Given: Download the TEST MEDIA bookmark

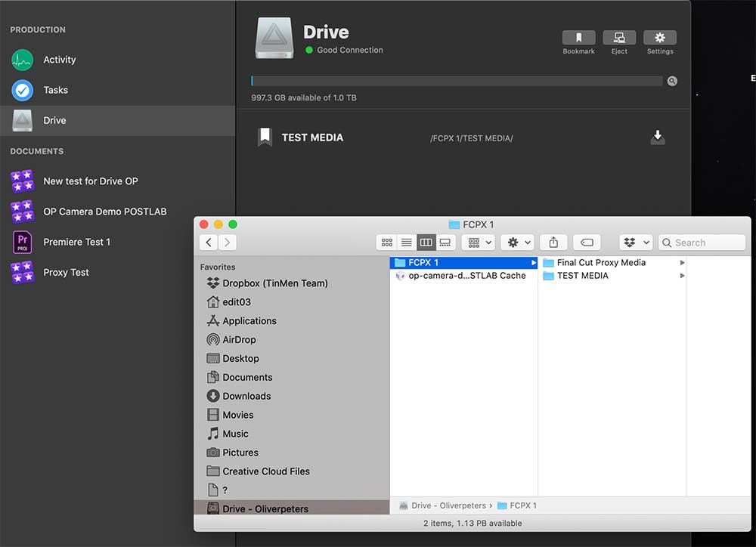Looking at the screenshot, I should click(658, 138).
